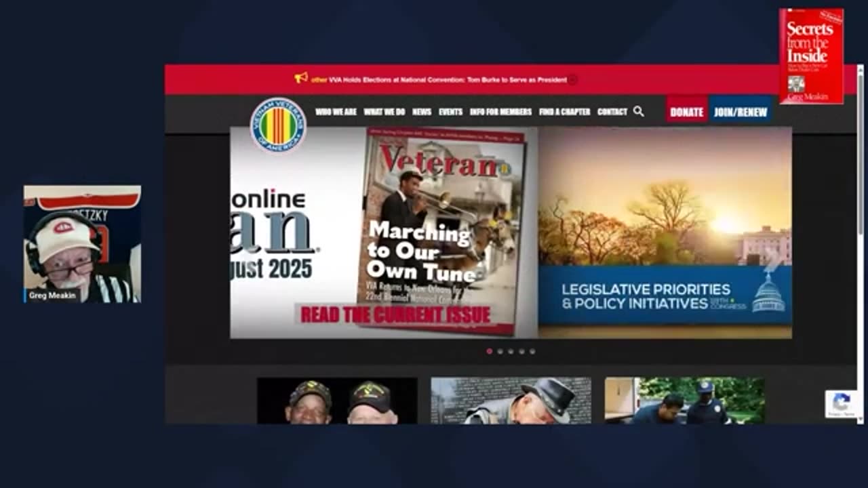Open the site search magnifier icon
Viewport: 868px width, 488px height.
[638, 111]
